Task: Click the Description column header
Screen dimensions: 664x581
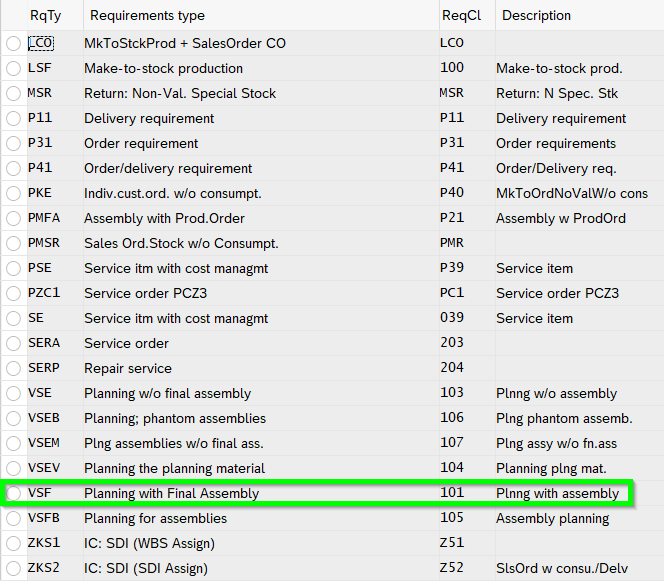Action: [536, 15]
